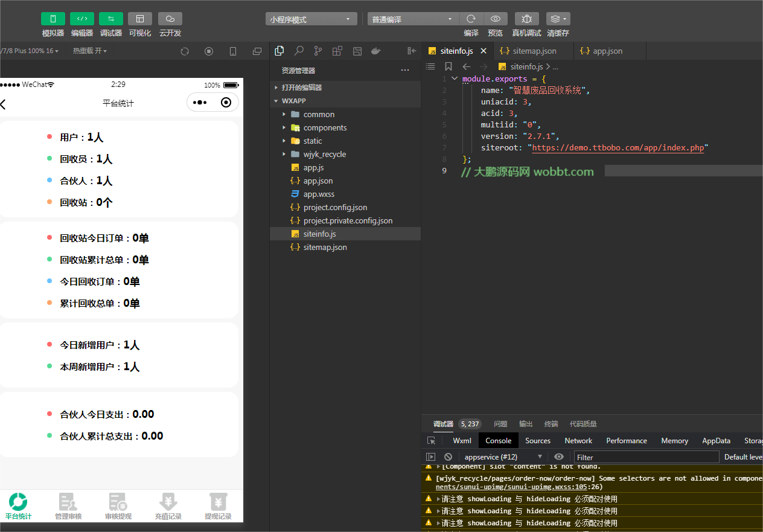Open the source control branch icon

point(318,51)
